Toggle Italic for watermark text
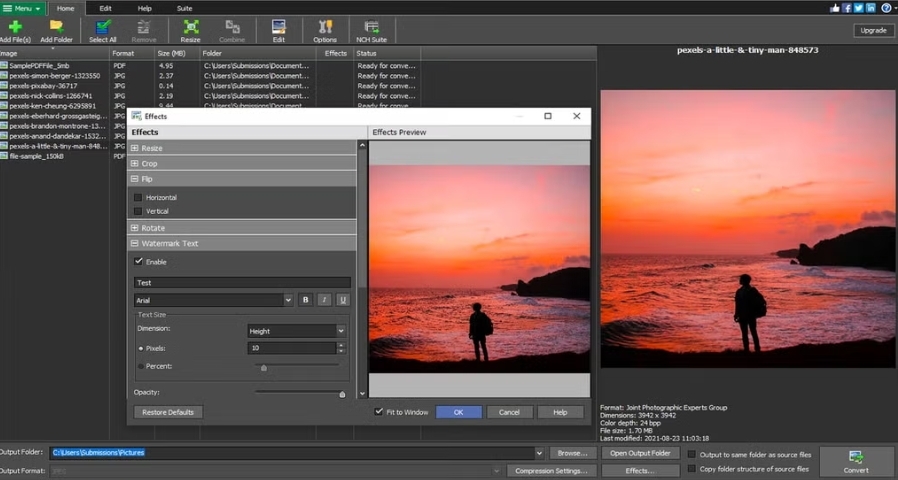This screenshot has height=480, width=898. click(324, 300)
